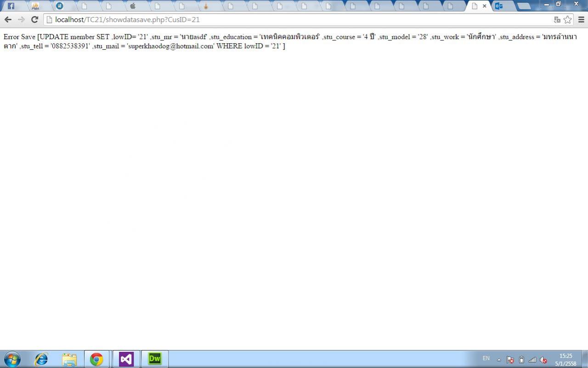
Task: Click 'WHERE lowID' in the error message
Action: pos(240,46)
